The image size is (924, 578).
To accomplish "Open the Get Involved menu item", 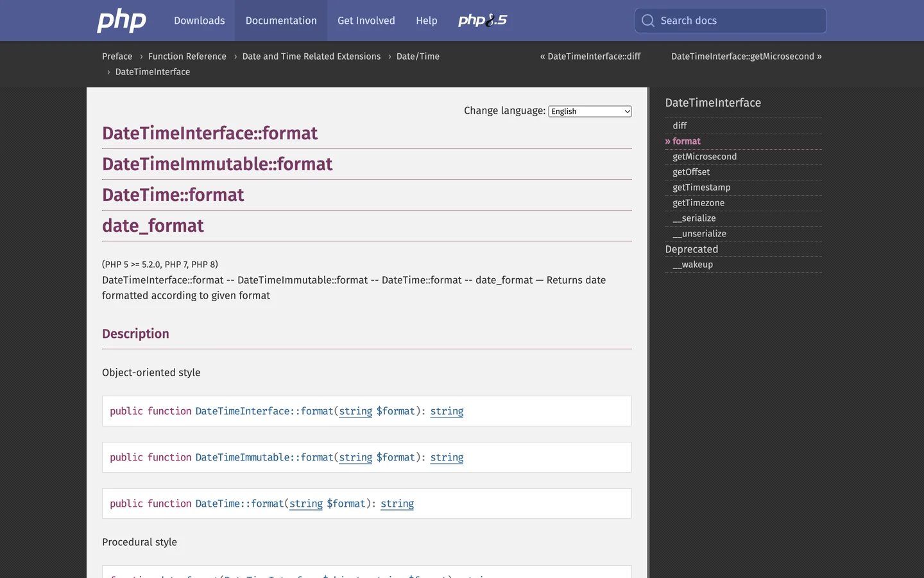I will point(366,21).
